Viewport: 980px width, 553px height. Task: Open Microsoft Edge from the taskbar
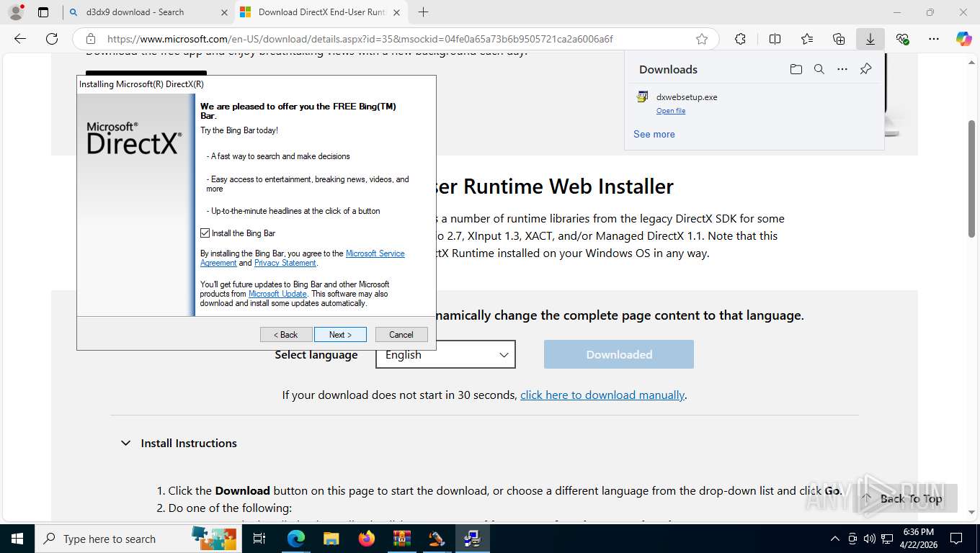click(296, 539)
